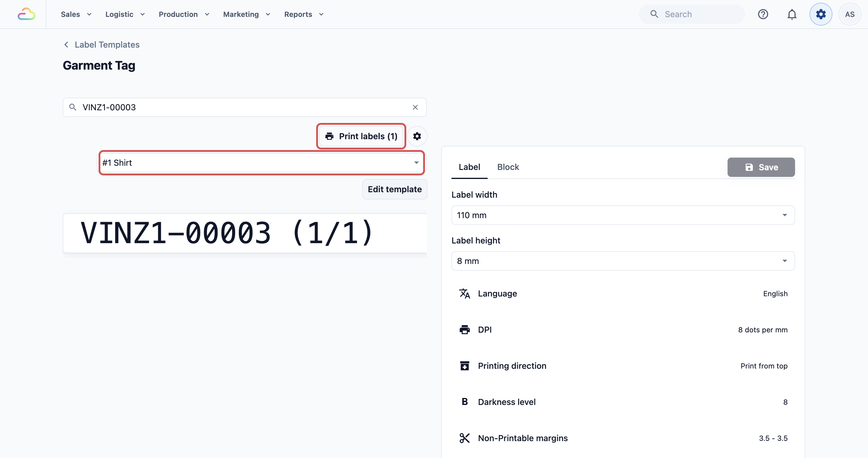This screenshot has height=458, width=868.
Task: Go back to Label Templates
Action: pyautogui.click(x=102, y=45)
